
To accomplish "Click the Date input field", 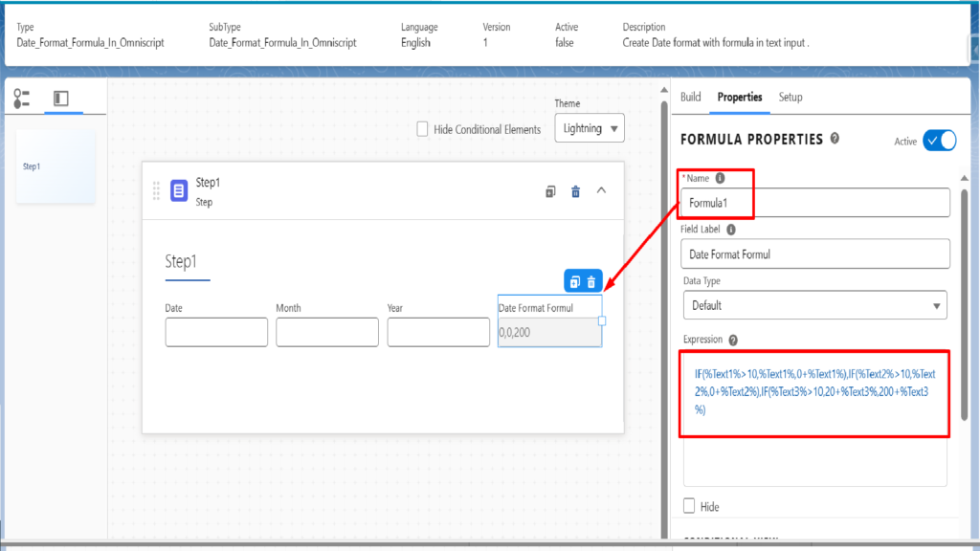I will coord(216,332).
